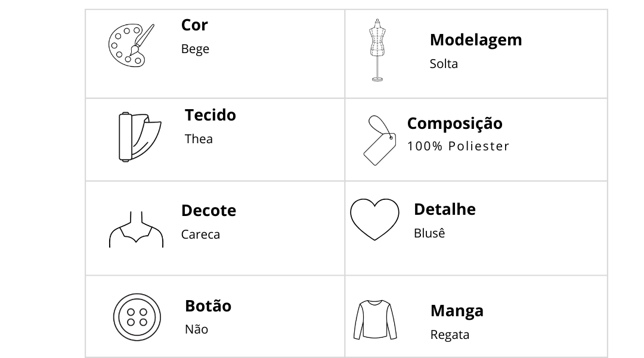This screenshot has height=358, width=644.
Task: Select the Tecido heading
Action: 210,115
